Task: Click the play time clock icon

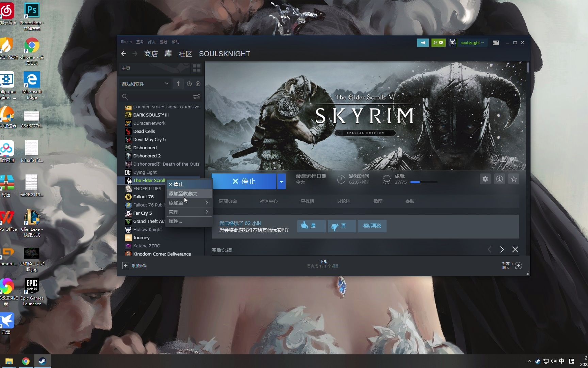Action: tap(341, 180)
